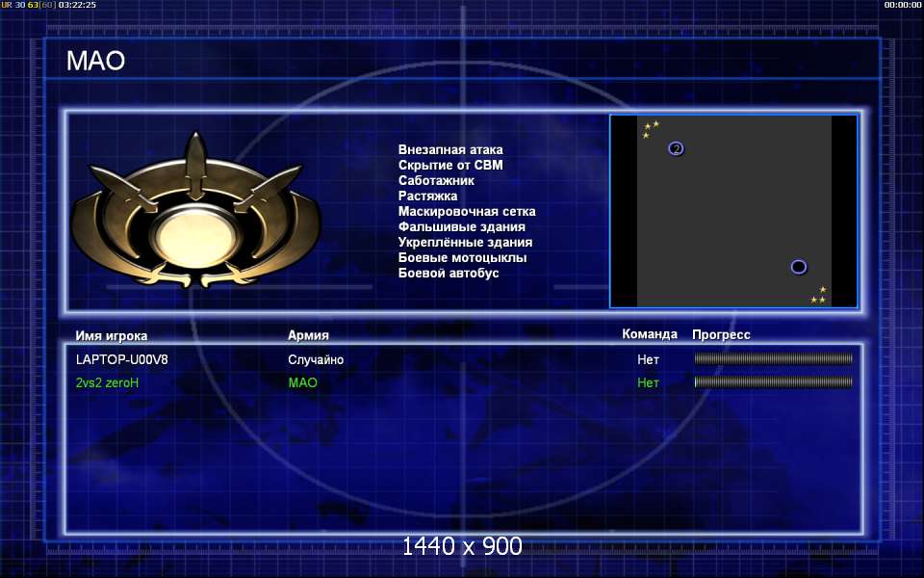The width and height of the screenshot is (924, 578).
Task: Click the star cluster at the map's bottom right
Action: (818, 295)
